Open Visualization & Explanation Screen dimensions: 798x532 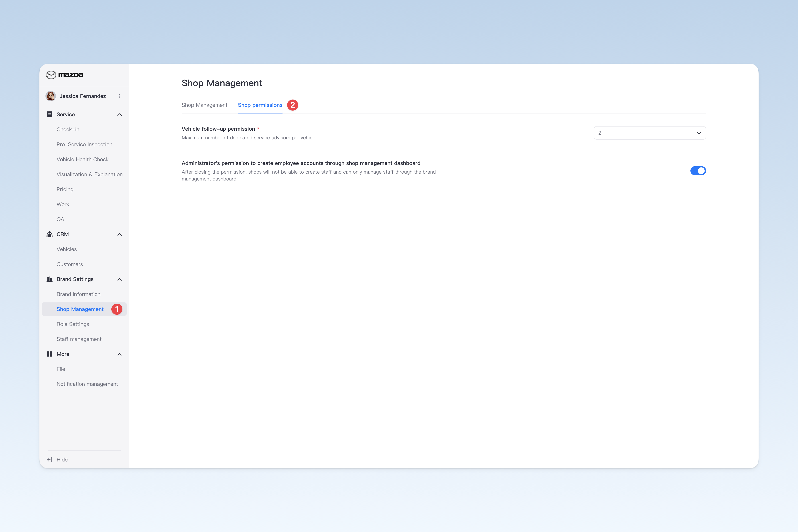90,174
